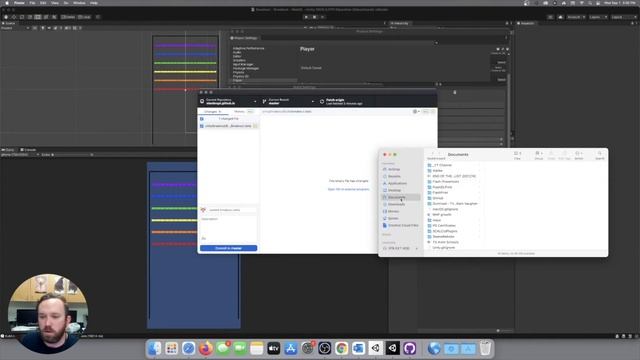Screen dimensions: 640x360
Task: Open GitHub Desktop from the Dock
Action: click(x=409, y=348)
